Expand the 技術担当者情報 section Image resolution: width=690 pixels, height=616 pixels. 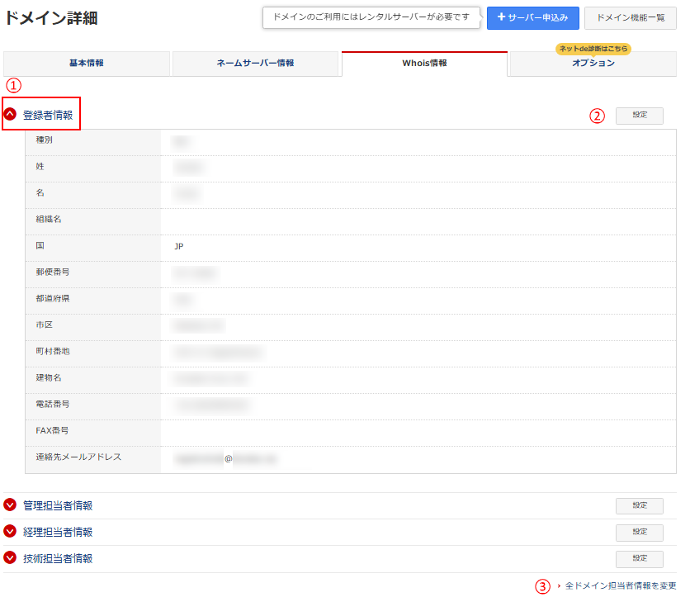(10, 558)
